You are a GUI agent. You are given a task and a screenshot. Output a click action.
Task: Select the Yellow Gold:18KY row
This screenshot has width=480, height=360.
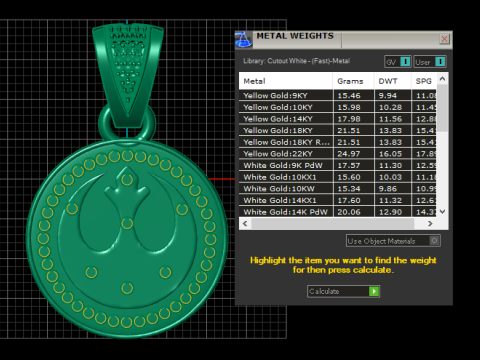tap(337, 130)
